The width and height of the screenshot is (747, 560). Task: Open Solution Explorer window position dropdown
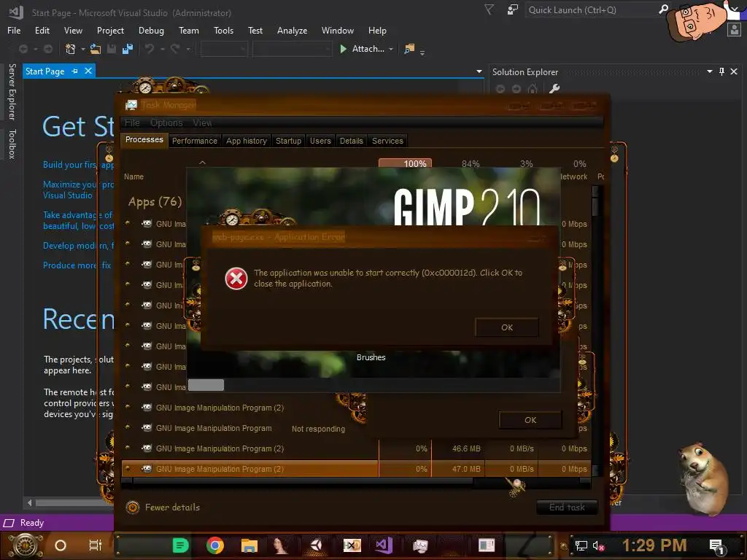point(710,71)
